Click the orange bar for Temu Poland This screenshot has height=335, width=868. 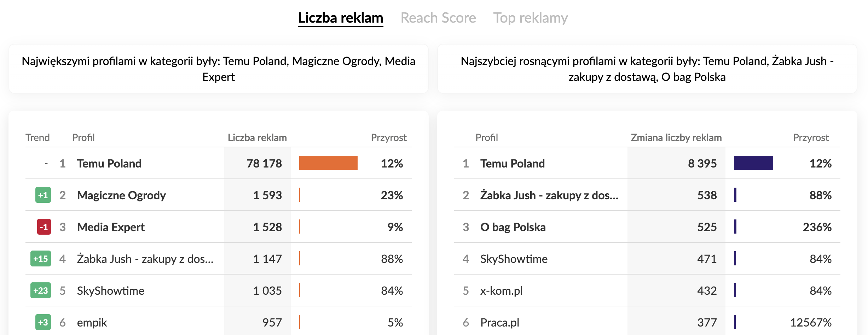coord(328,163)
